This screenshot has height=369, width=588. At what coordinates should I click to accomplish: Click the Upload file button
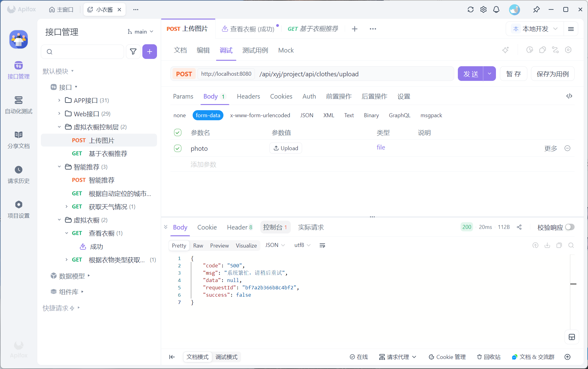[286, 148]
